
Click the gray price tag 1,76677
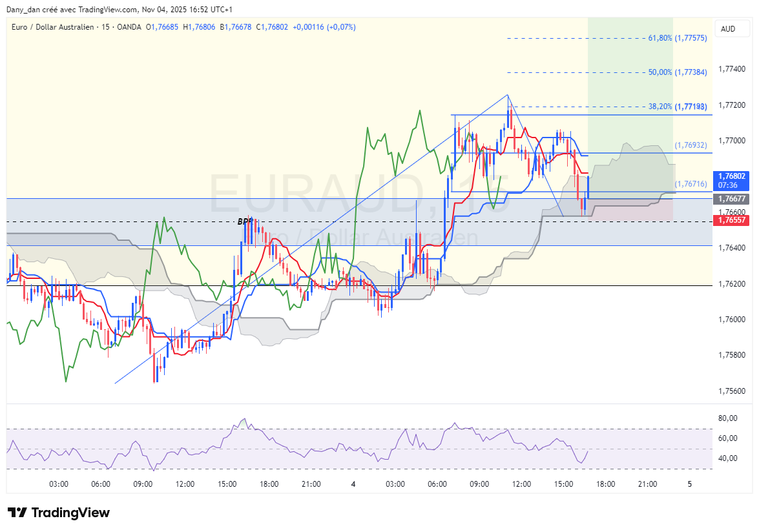[x=731, y=199]
